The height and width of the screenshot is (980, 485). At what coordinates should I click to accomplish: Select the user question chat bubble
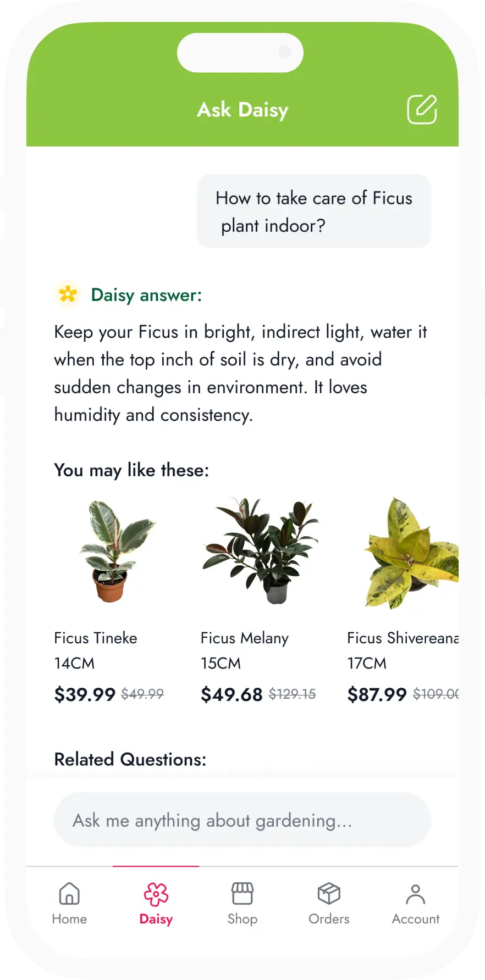point(314,211)
